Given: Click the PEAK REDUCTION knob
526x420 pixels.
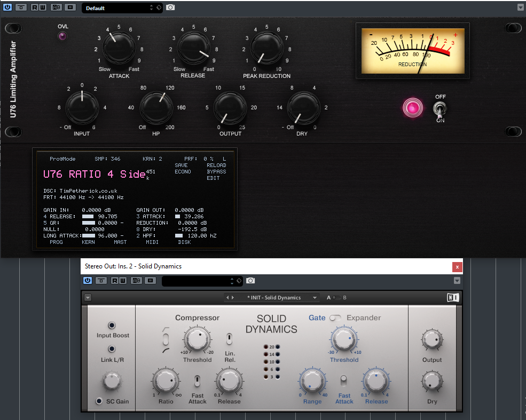Looking at the screenshot, I should point(267,47).
